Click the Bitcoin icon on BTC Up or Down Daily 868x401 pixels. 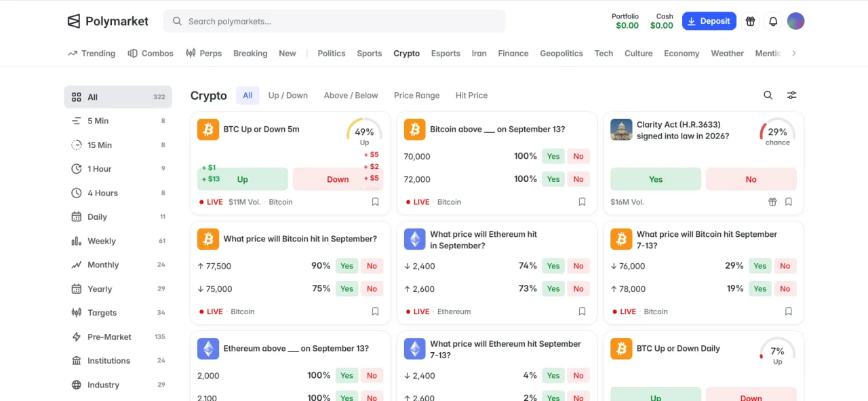click(x=621, y=349)
